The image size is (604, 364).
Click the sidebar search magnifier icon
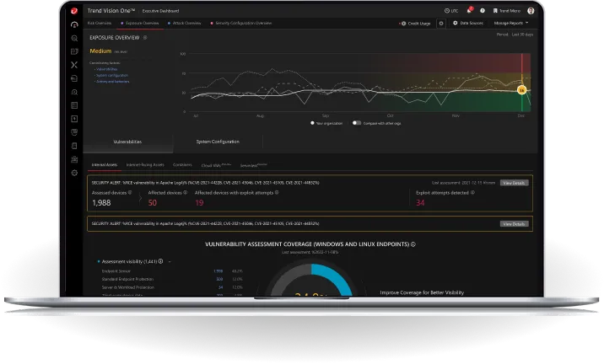[74, 38]
